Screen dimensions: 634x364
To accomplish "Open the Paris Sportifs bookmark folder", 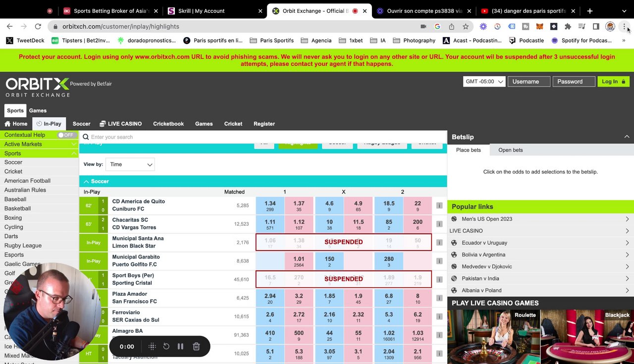I will tap(271, 41).
